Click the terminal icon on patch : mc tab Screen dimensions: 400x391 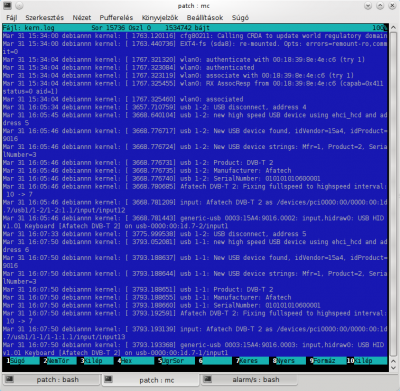click(108, 379)
